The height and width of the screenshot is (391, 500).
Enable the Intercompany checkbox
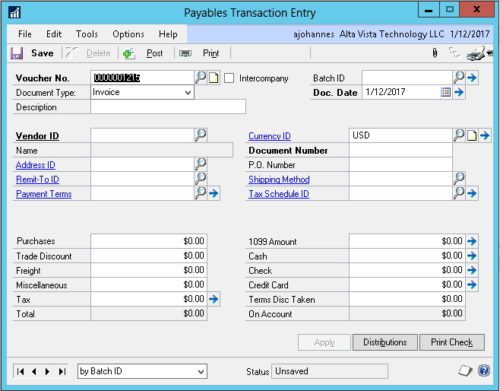click(229, 78)
